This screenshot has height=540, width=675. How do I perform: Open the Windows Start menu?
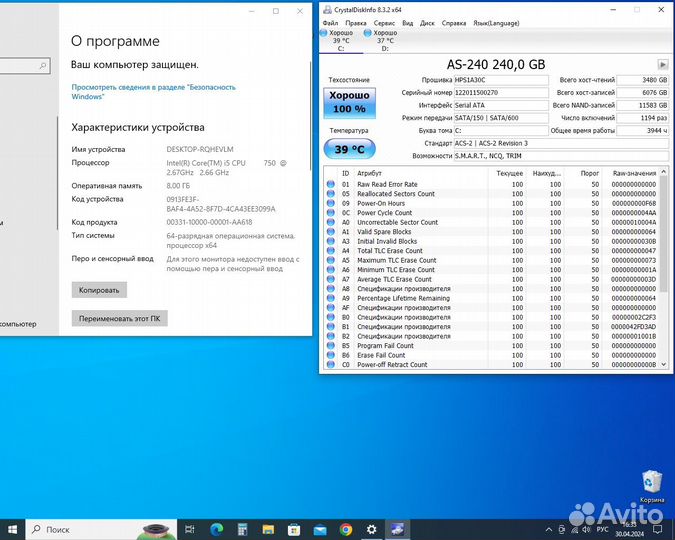coord(12,529)
